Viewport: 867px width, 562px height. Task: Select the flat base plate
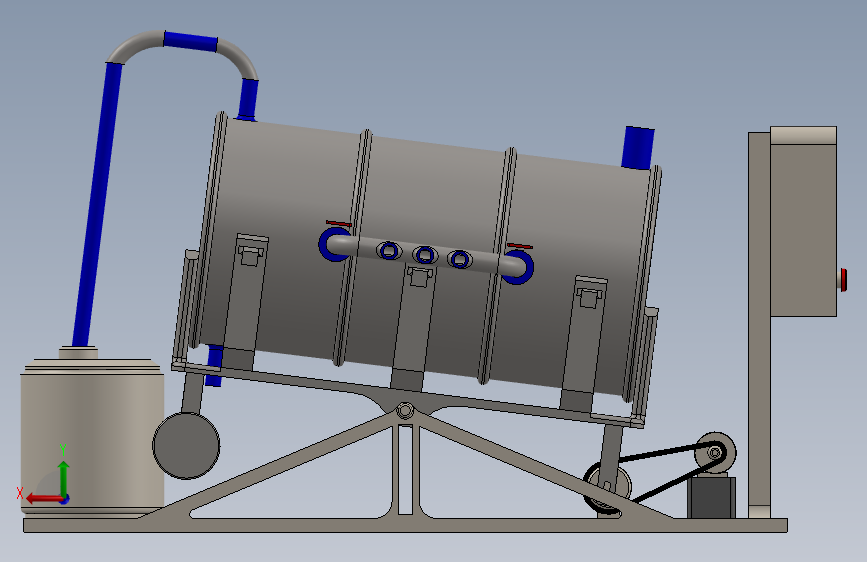(405, 525)
